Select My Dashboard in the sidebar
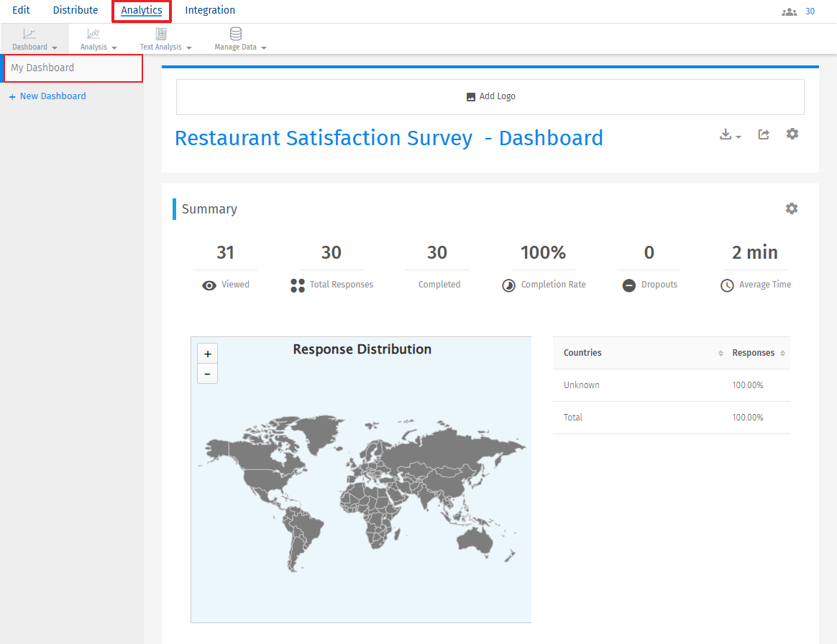 (45, 68)
